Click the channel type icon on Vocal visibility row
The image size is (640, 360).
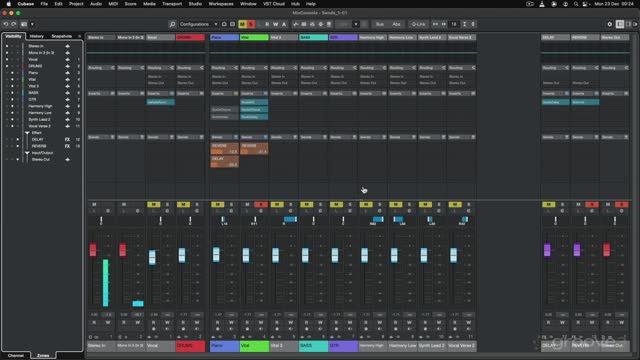[67, 60]
